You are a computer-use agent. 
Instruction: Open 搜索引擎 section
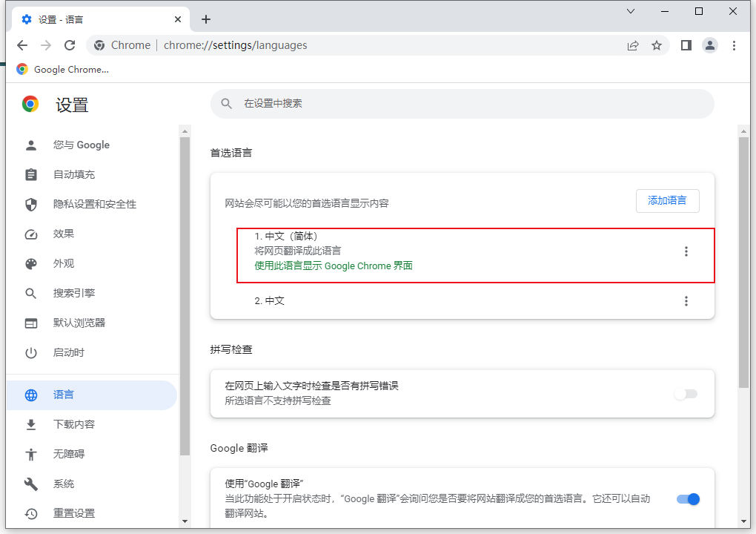92,293
